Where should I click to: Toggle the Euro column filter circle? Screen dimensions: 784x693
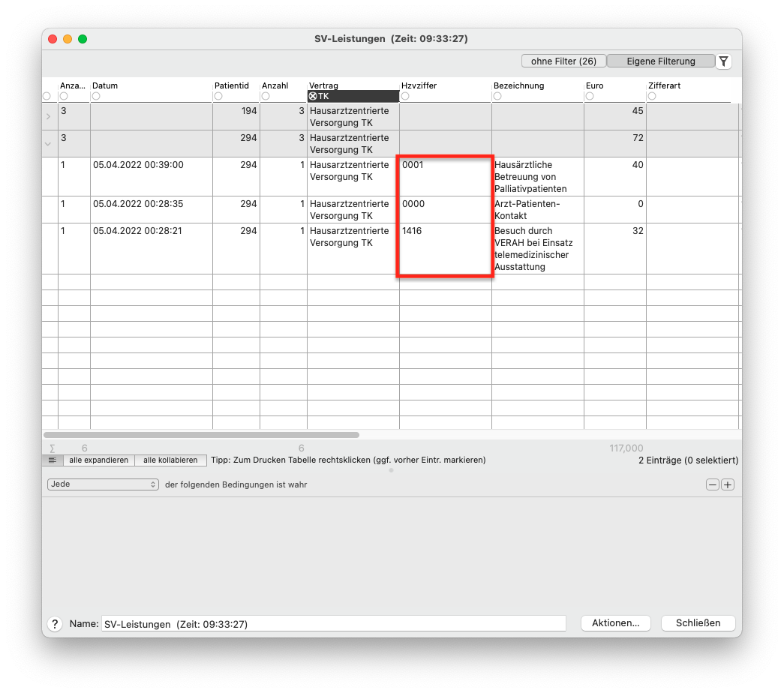pyautogui.click(x=590, y=96)
